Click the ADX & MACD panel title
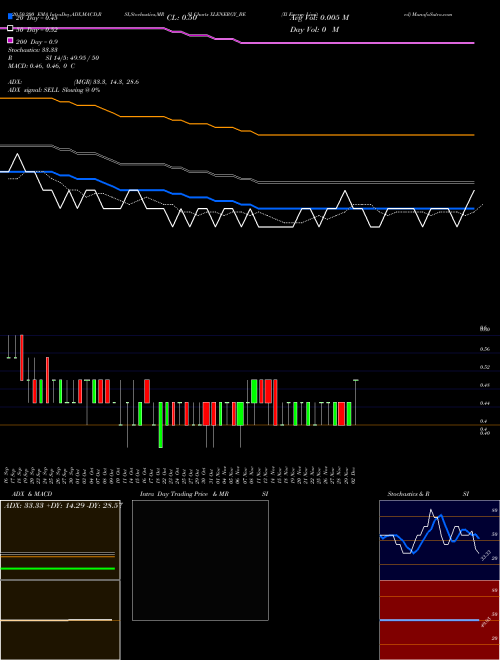This screenshot has height=660, width=500. click(x=32, y=494)
